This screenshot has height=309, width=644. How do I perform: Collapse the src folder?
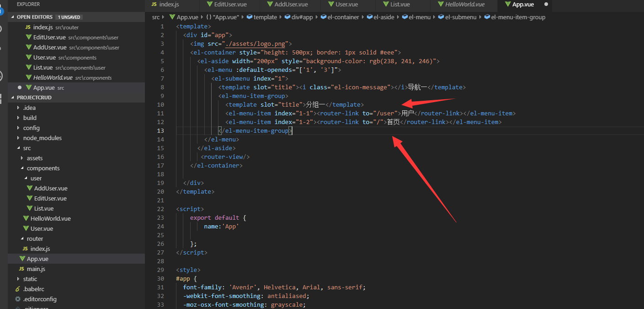19,148
